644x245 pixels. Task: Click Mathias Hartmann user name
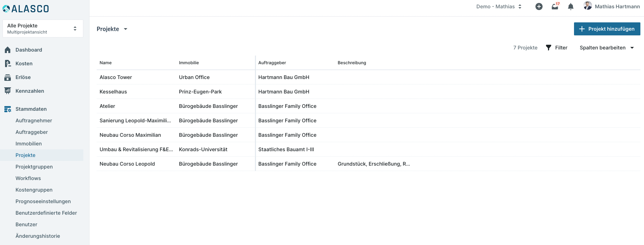click(617, 6)
